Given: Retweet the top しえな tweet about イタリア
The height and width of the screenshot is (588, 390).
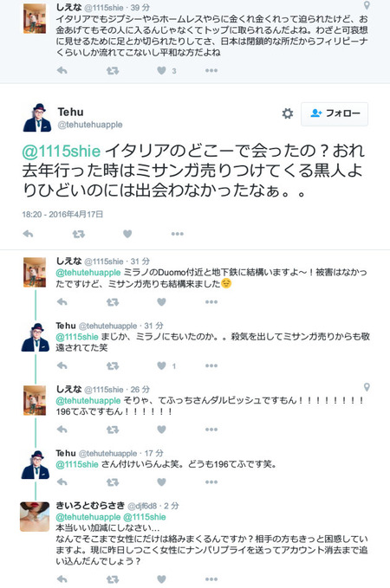Looking at the screenshot, I should (x=113, y=70).
